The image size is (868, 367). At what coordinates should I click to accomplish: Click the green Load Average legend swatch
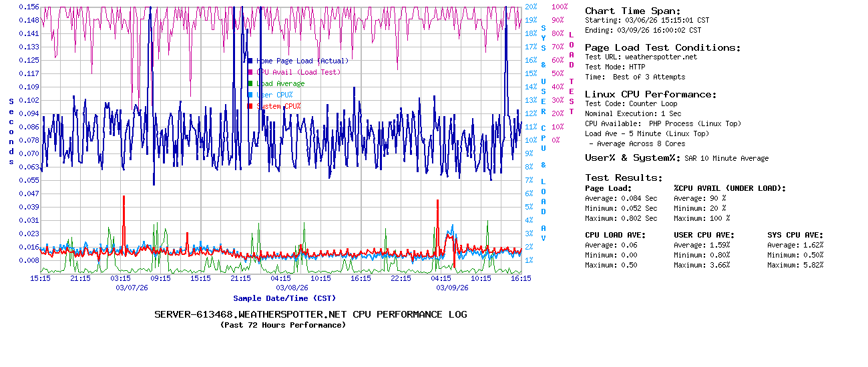point(250,83)
